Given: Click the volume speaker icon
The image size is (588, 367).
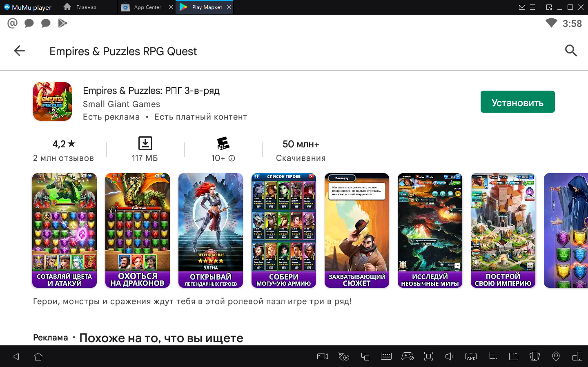Looking at the screenshot, I should click(450, 356).
